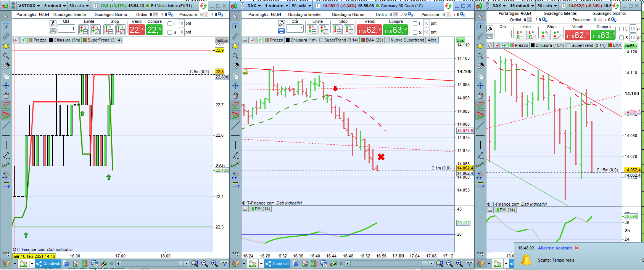Expand the drawing pencil dropdown arrow in DAX 1 minuto toolbar
Screen dimensions: 644x270
coord(243,264)
